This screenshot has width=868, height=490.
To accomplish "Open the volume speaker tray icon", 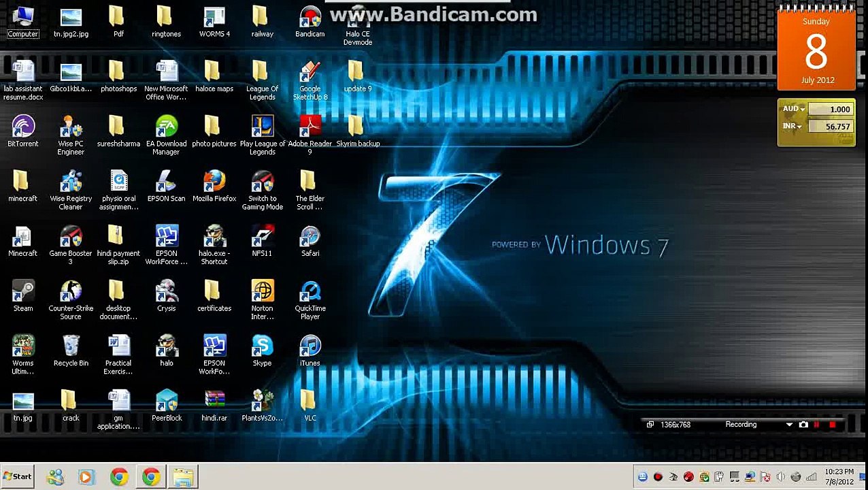I will [780, 477].
